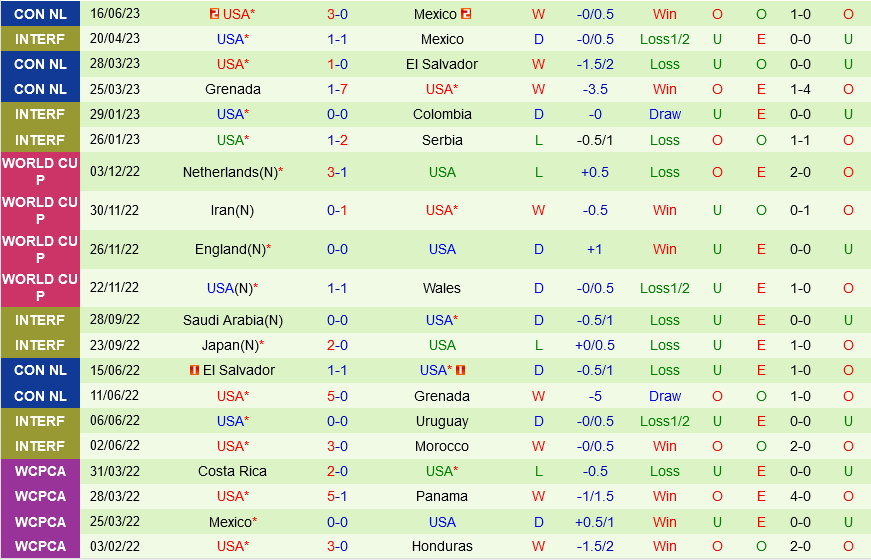Open the 2-0 Japan vs USA score
Viewport: 871px width, 560px height.
pos(337,345)
